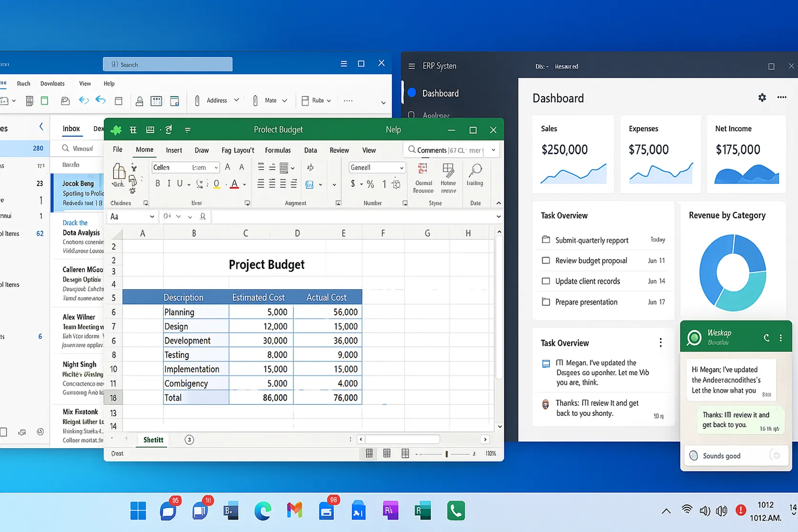Switch to normal grid view button
Screen dimensions: 798x532
tap(369, 453)
